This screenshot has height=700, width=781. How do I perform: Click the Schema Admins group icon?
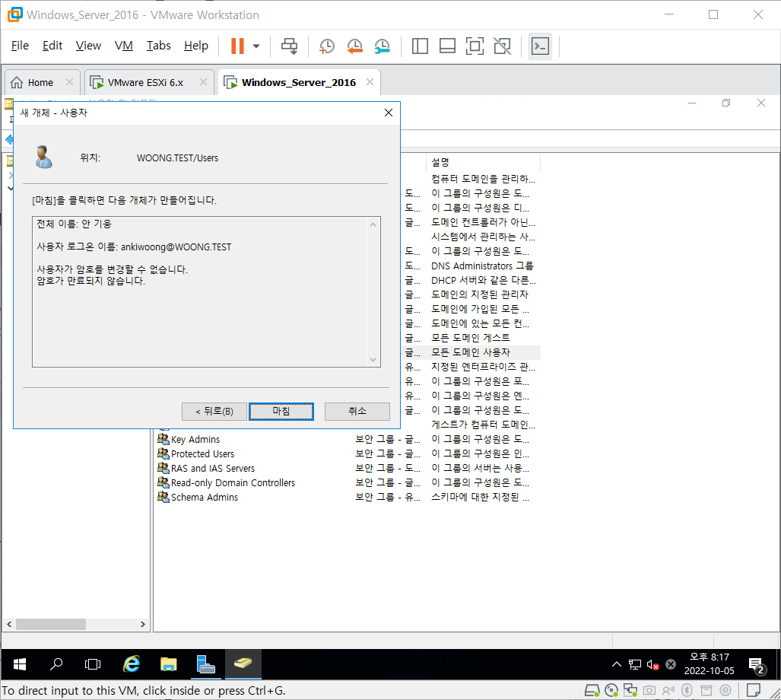pos(164,497)
